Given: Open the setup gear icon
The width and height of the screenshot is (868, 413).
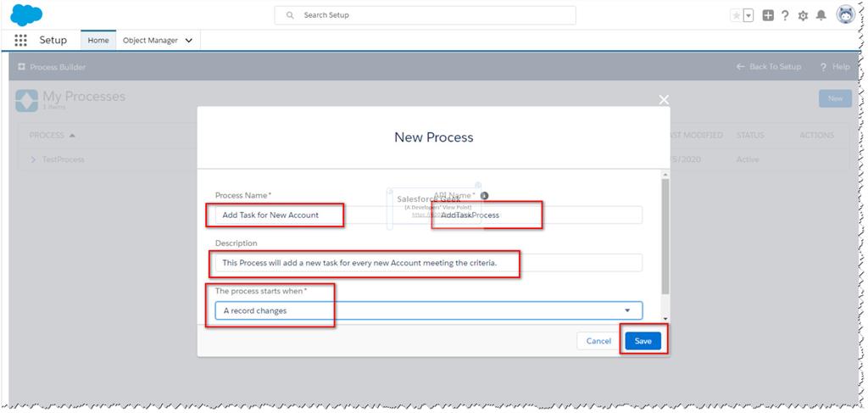Looking at the screenshot, I should [803, 15].
